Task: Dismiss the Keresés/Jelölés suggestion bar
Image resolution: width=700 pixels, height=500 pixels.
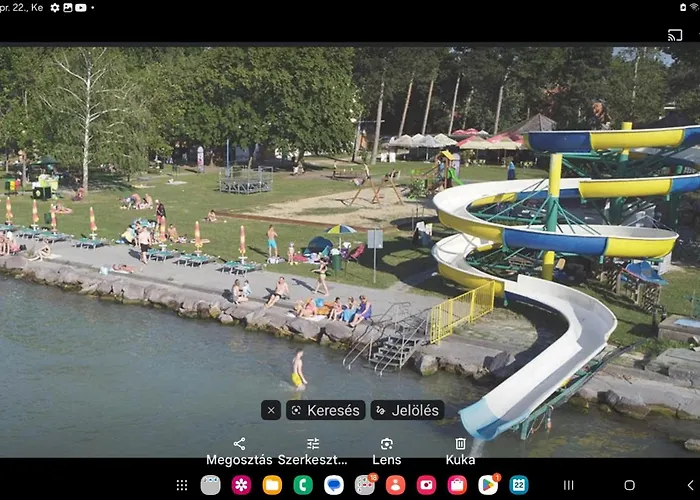Action: click(271, 410)
